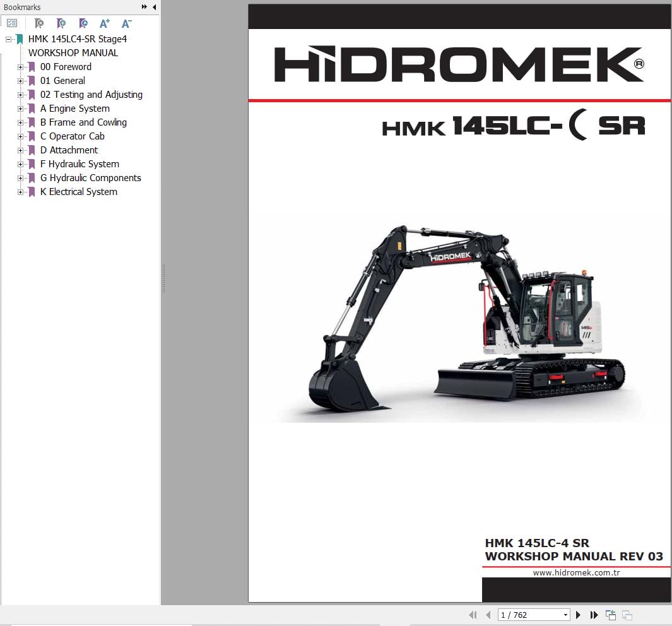This screenshot has width=672, height=626.
Task: Click the previous view arrow icon
Action: point(611,614)
